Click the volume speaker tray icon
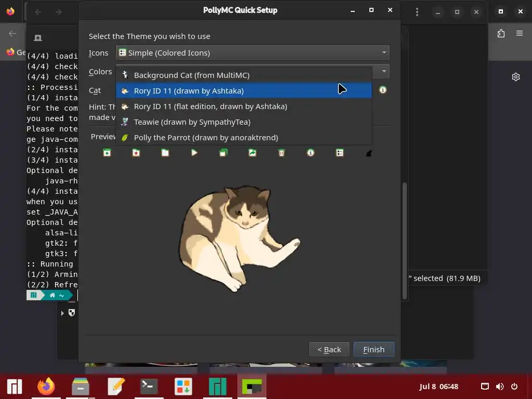The image size is (532, 399). [500, 387]
